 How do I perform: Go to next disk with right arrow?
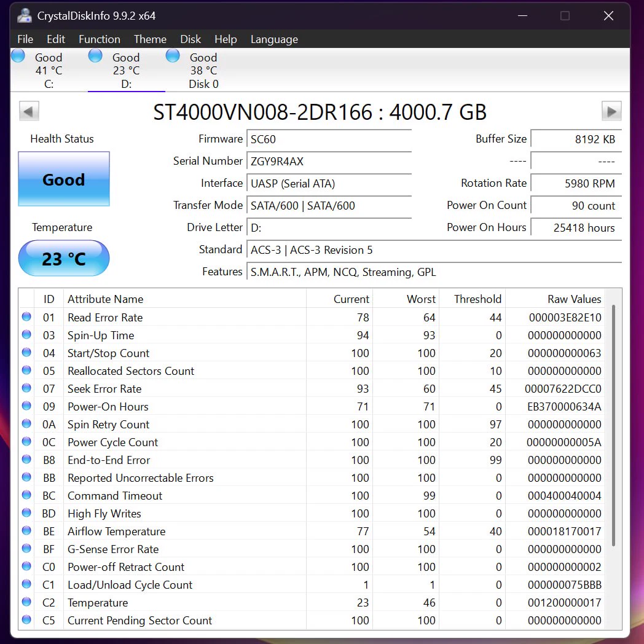coord(611,111)
